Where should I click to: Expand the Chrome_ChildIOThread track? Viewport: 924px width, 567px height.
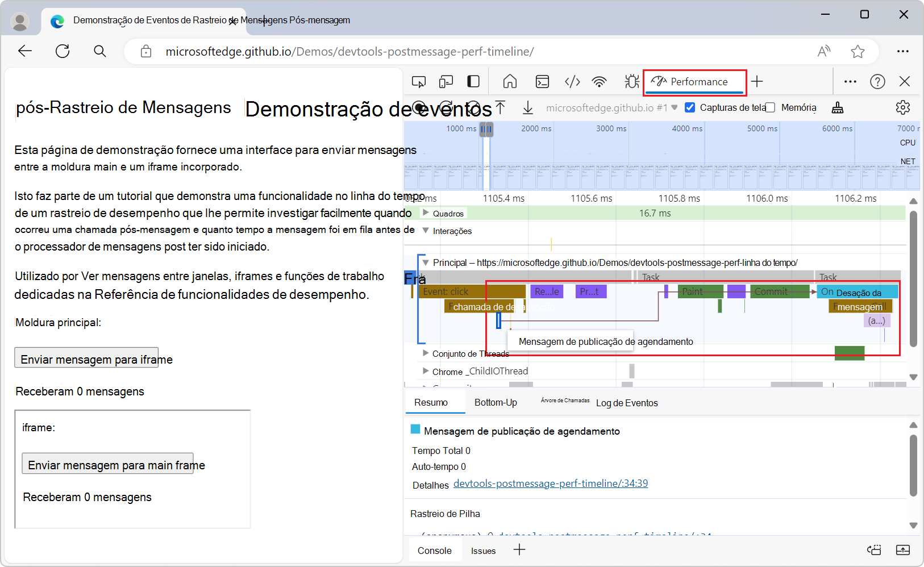[426, 371]
